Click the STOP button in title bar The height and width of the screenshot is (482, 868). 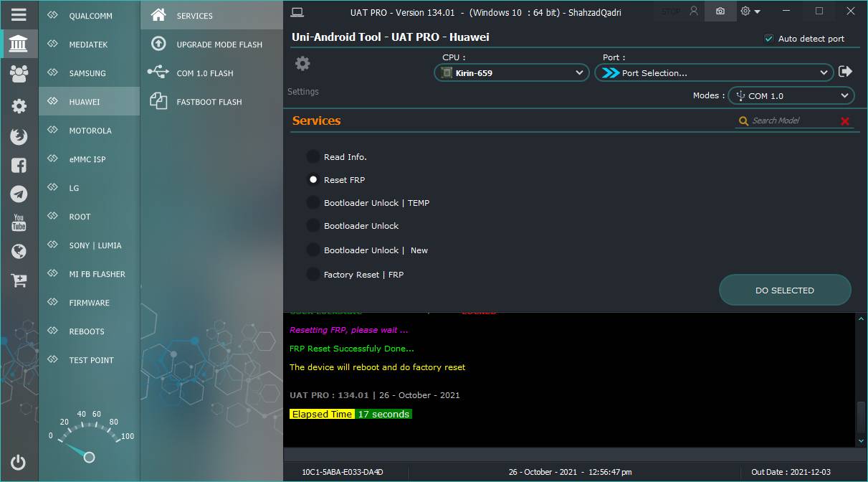click(671, 11)
